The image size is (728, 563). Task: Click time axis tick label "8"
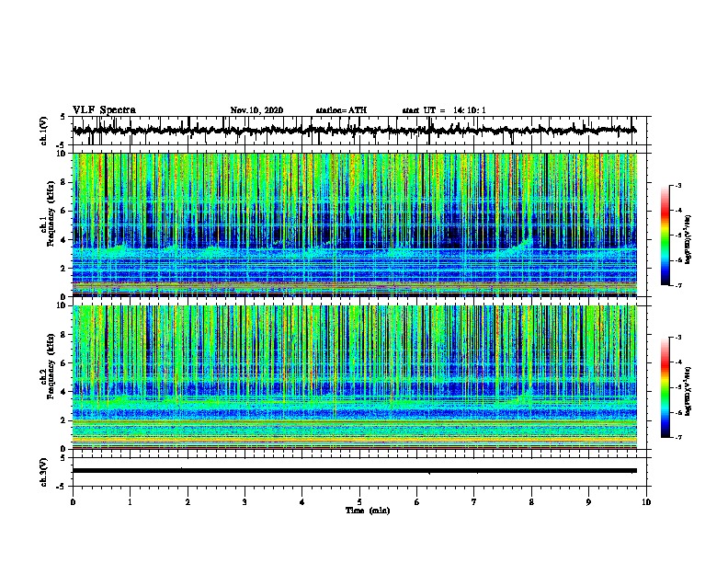tap(531, 502)
